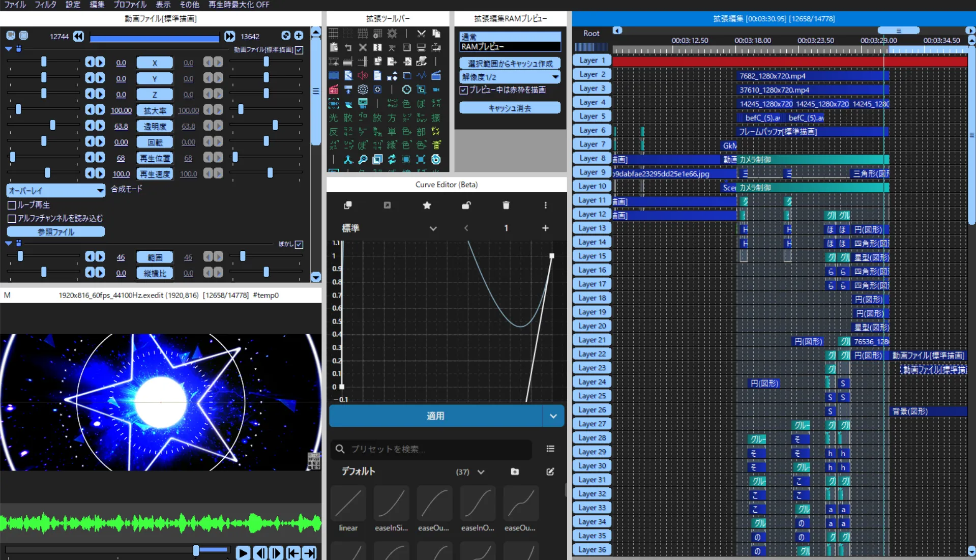Click the preset list view icon

coord(550,449)
